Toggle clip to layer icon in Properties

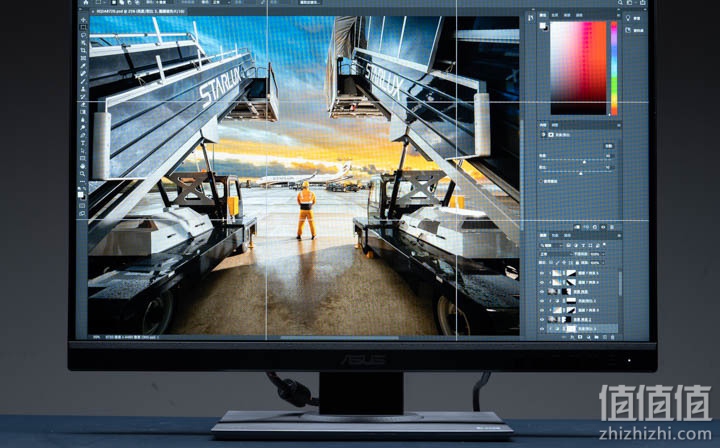pyautogui.click(x=577, y=227)
